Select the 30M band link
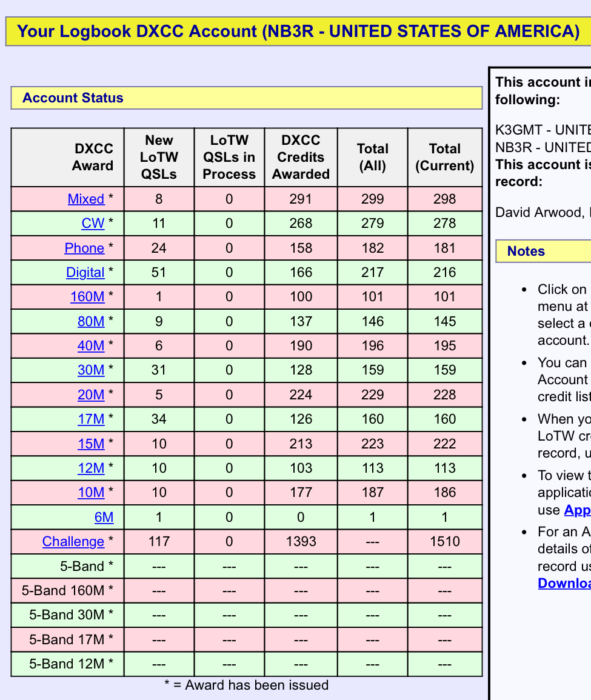This screenshot has height=700, width=591. point(91,370)
